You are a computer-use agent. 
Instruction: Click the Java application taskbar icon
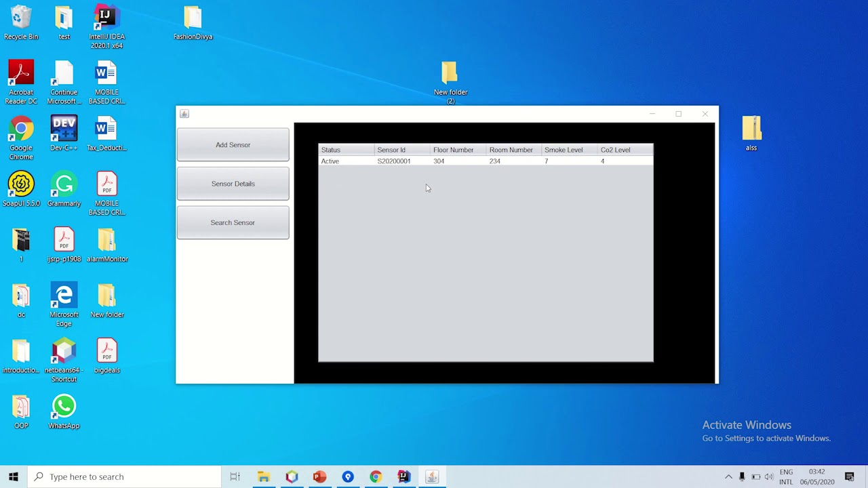[432, 476]
